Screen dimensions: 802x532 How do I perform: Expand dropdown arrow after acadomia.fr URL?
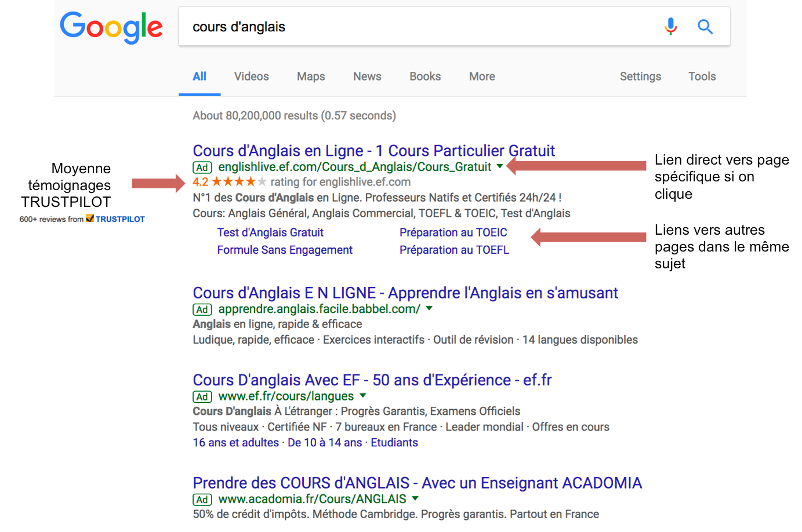[x=415, y=498]
